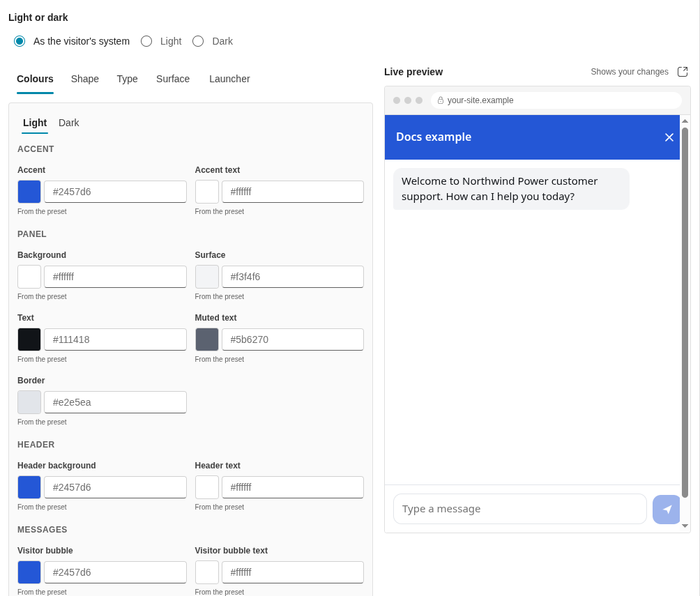Click the Header background hex input
700x596 pixels.
tap(115, 487)
